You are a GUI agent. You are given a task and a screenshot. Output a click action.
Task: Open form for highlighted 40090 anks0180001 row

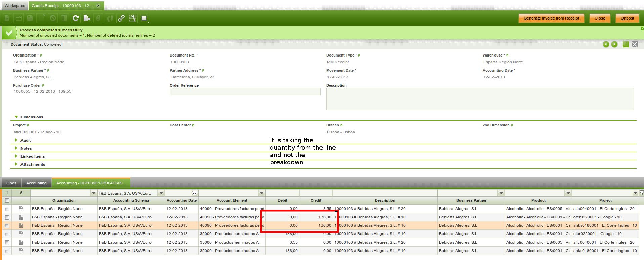point(21,225)
